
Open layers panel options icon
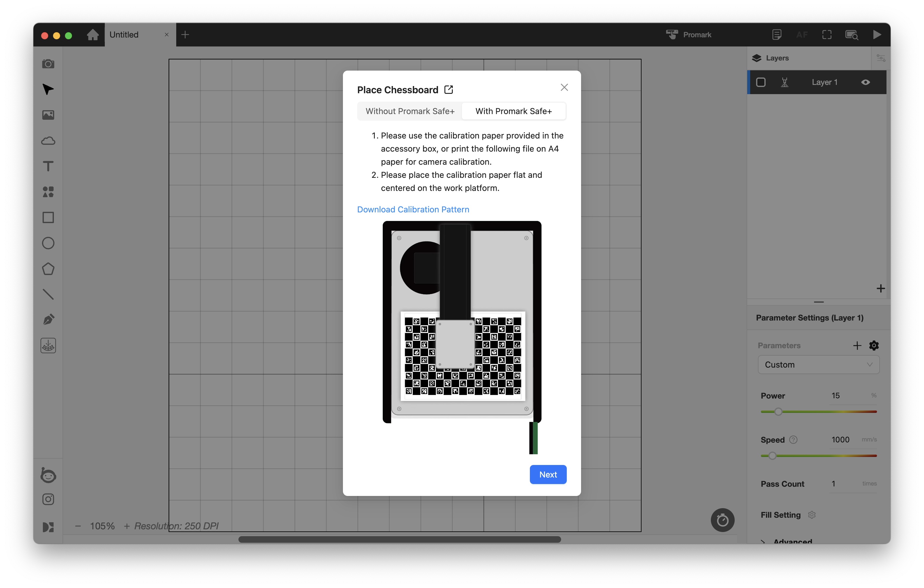tap(881, 58)
